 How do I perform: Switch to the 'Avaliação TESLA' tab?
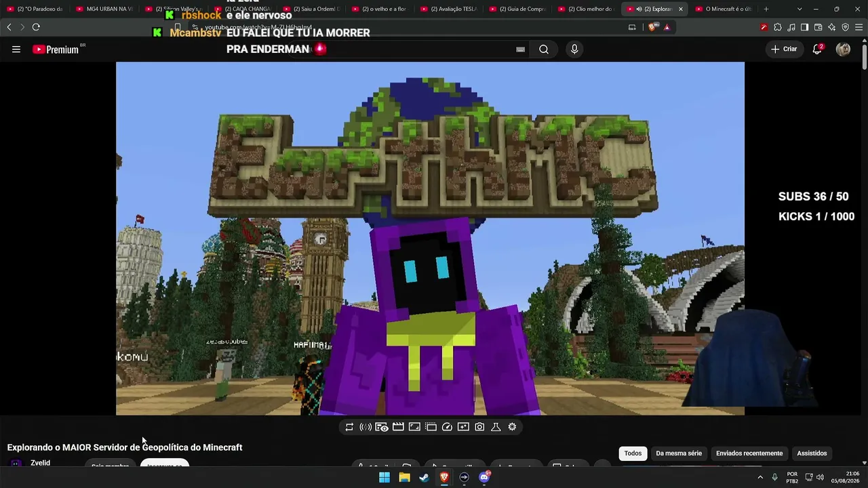(x=449, y=9)
